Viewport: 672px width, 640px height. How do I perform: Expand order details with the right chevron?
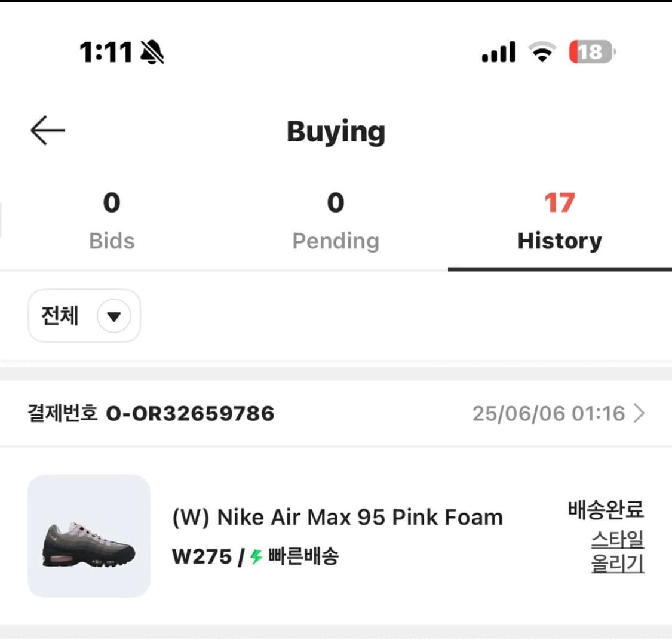642,413
